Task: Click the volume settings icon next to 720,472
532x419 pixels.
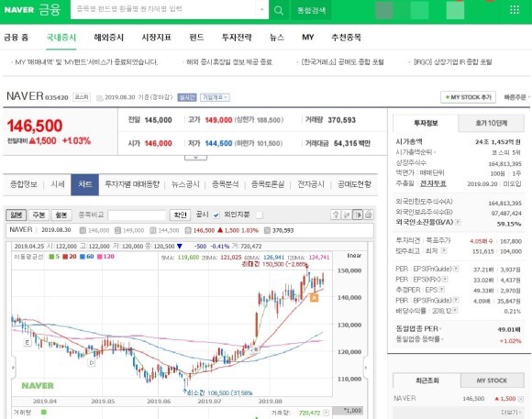Action: tap(326, 413)
